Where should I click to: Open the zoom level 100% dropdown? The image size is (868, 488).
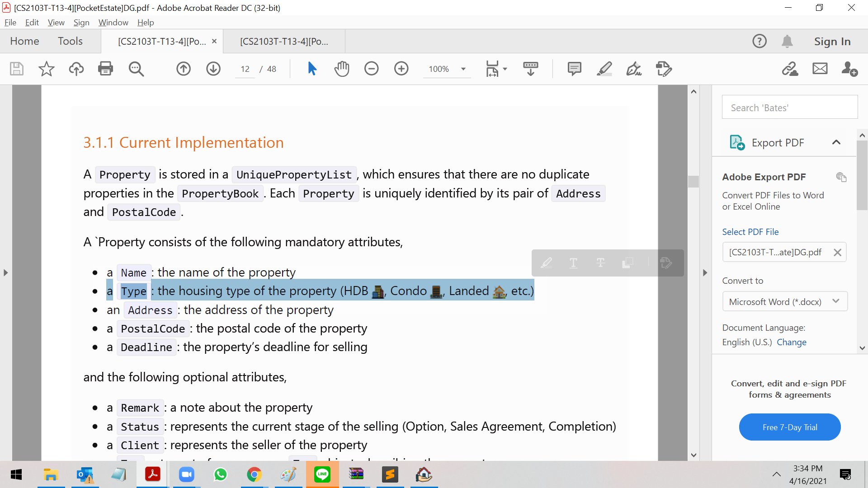tap(463, 69)
